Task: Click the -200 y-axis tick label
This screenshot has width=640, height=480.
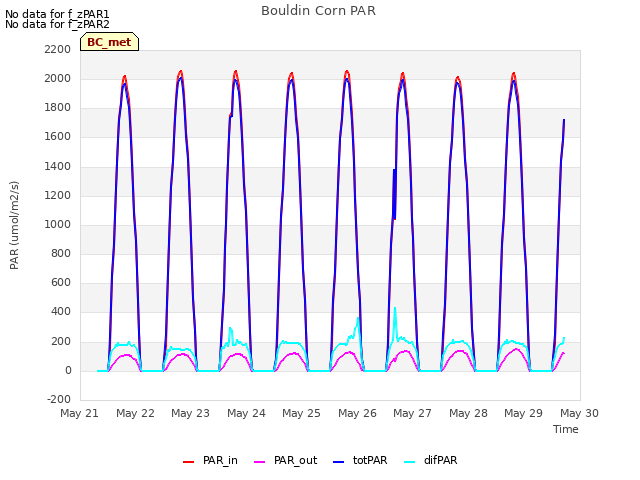Action: click(x=59, y=399)
